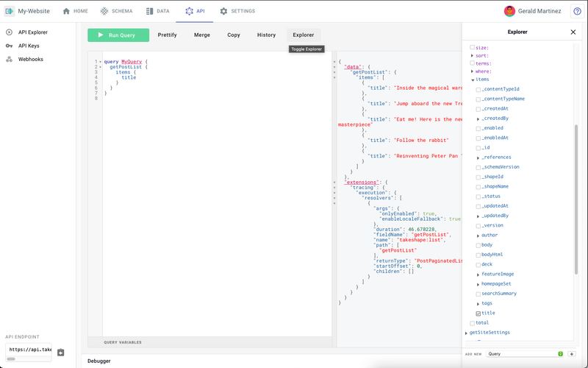Screen dimensions: 588x368
Task: Click Gerald Martinez user name
Action: coord(539,11)
